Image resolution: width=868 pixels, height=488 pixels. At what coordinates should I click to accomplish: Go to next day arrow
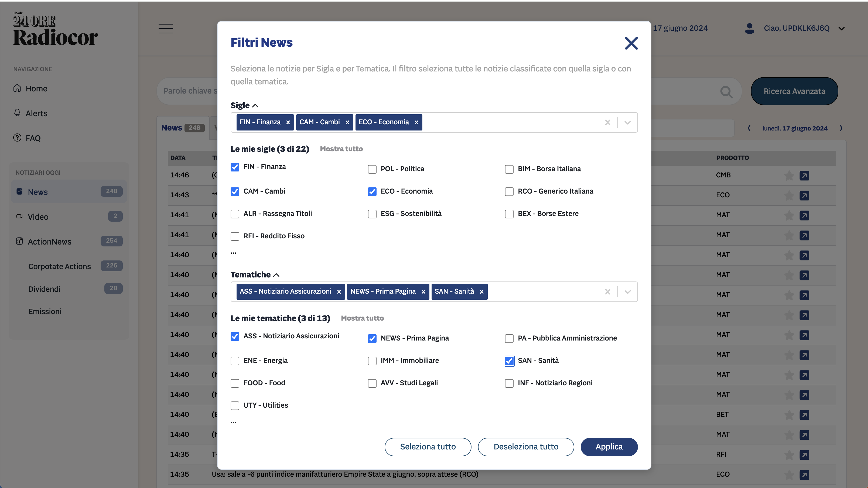coord(841,128)
